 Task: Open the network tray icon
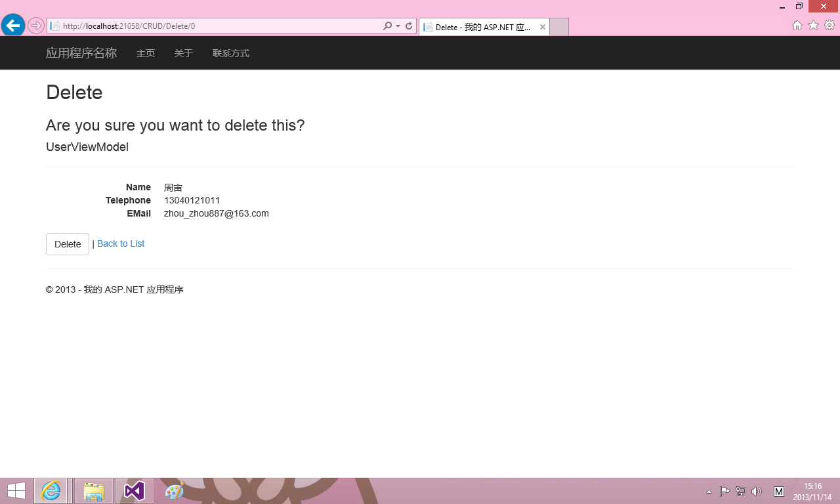741,492
